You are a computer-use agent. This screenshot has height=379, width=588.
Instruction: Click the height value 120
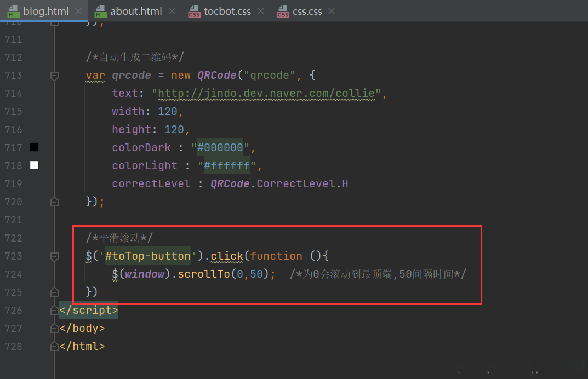pyautogui.click(x=174, y=129)
